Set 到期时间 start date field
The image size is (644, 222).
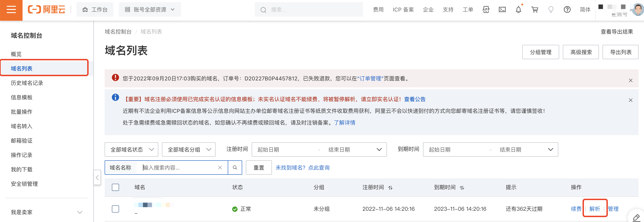pos(456,150)
